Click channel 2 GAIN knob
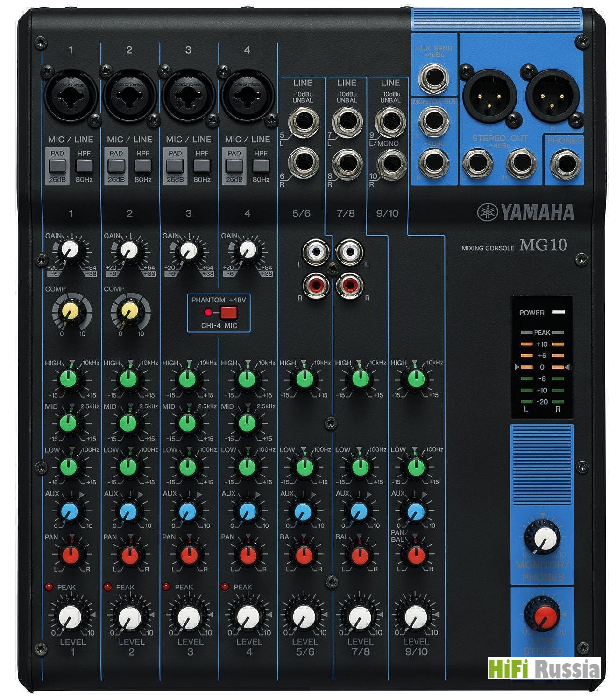Image resolution: width=616 pixels, height=700 pixels. coord(129,250)
